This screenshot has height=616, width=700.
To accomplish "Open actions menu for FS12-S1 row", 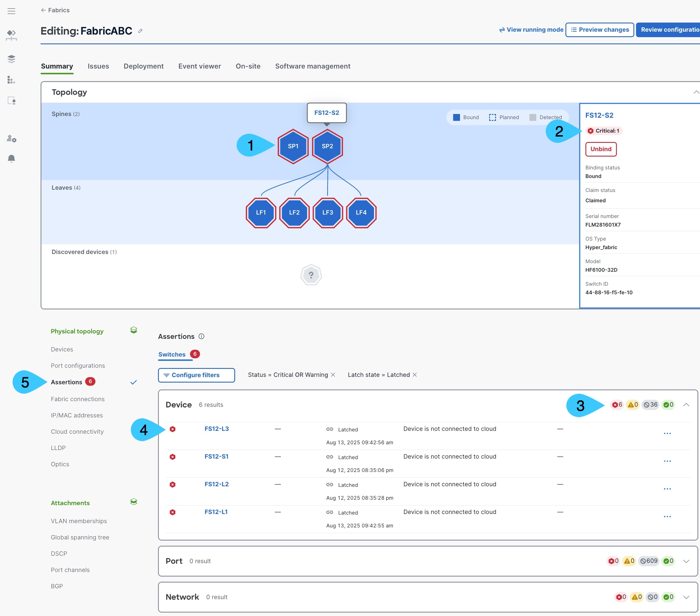I will (x=667, y=461).
